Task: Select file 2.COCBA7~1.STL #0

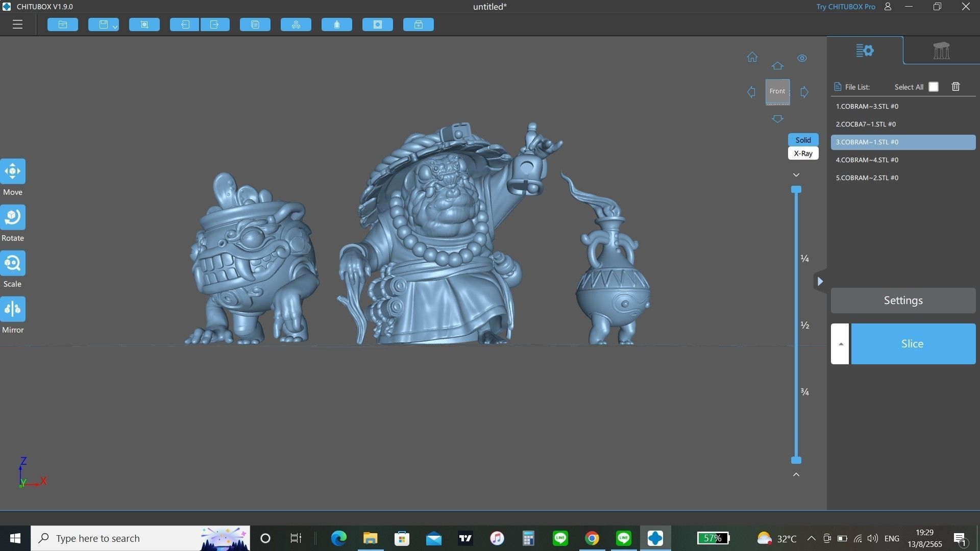Action: click(x=903, y=124)
